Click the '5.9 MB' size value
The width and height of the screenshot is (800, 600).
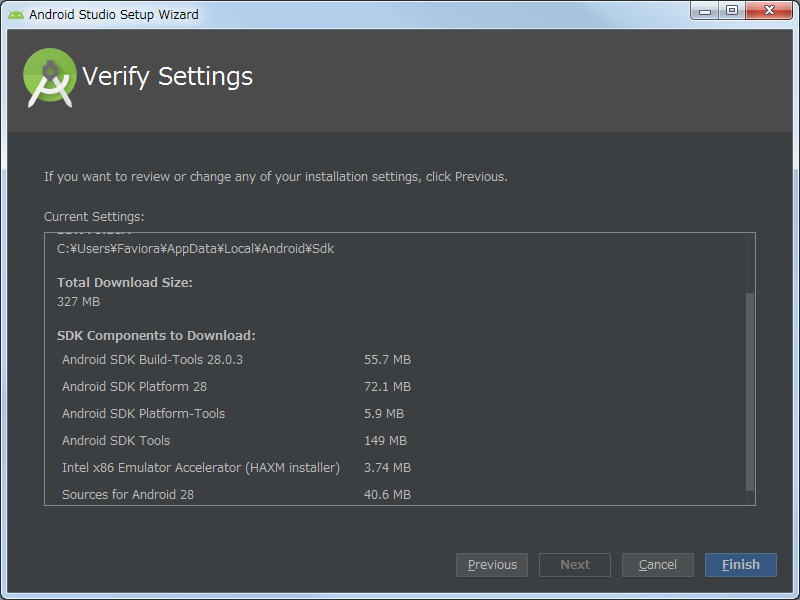[x=384, y=414]
